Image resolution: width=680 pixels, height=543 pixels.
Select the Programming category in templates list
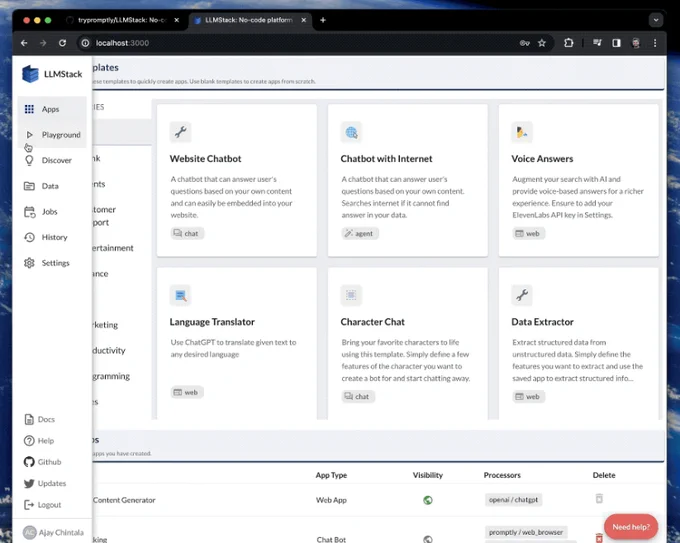[111, 376]
